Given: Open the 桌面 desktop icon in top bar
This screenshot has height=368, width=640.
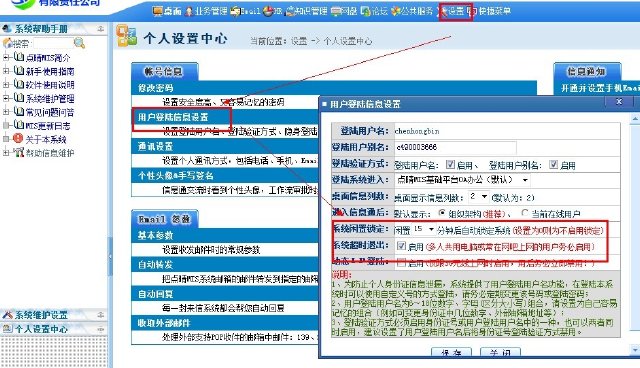Looking at the screenshot, I should click(x=158, y=11).
